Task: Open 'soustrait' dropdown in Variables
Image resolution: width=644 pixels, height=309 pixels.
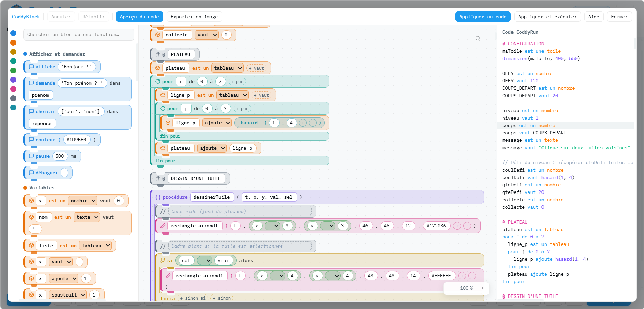Action: click(68, 295)
